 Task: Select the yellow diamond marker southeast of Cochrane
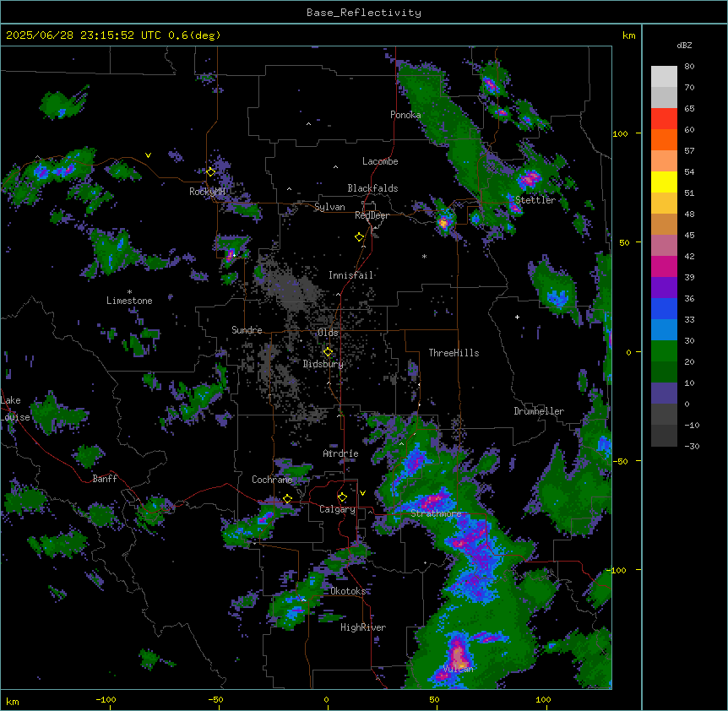[287, 498]
